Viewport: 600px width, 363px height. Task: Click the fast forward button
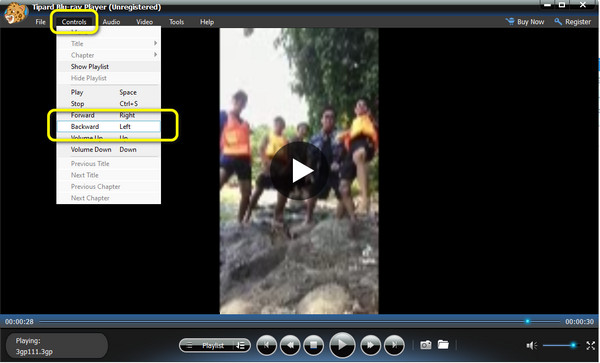[370, 345]
